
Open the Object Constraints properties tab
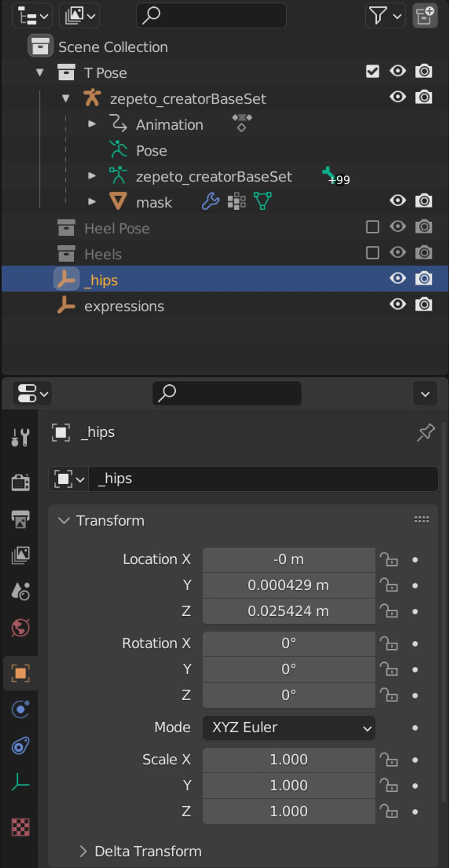tap(20, 746)
